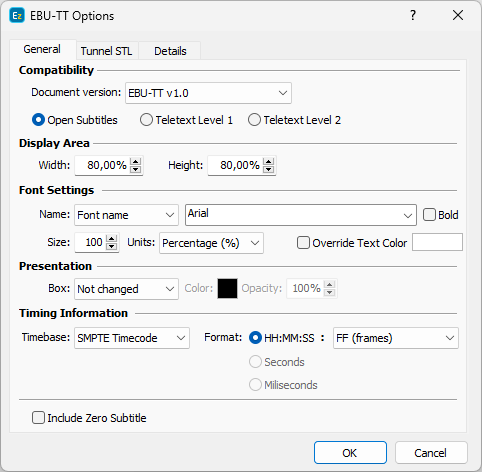The width and height of the screenshot is (482, 472).
Task: Open the Timebase SMPTE Timecode dropdown
Action: pos(132,338)
